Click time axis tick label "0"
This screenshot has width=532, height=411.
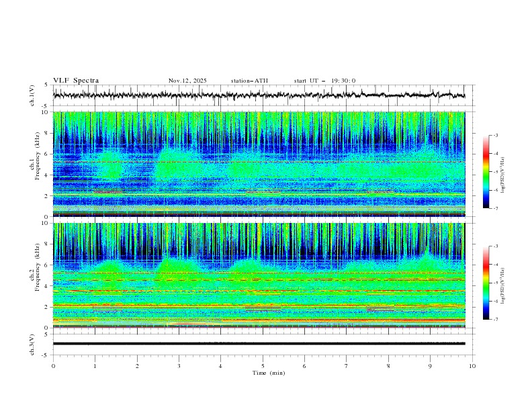click(x=53, y=366)
